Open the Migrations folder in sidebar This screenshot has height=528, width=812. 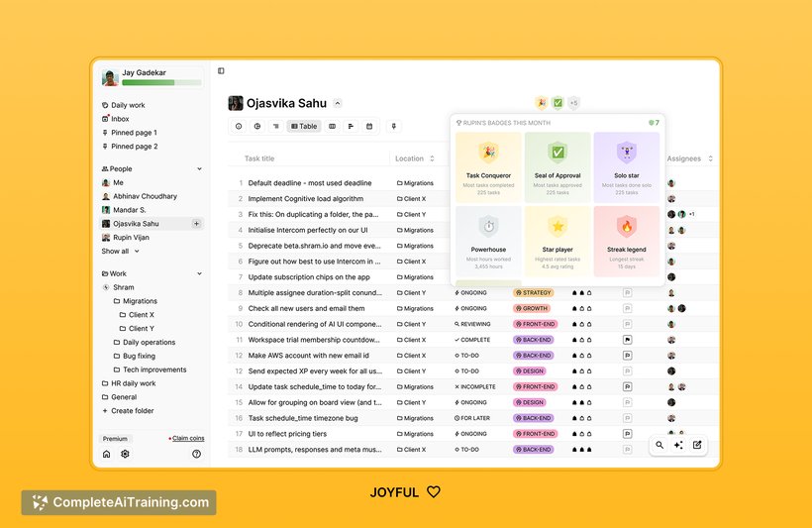tap(135, 301)
